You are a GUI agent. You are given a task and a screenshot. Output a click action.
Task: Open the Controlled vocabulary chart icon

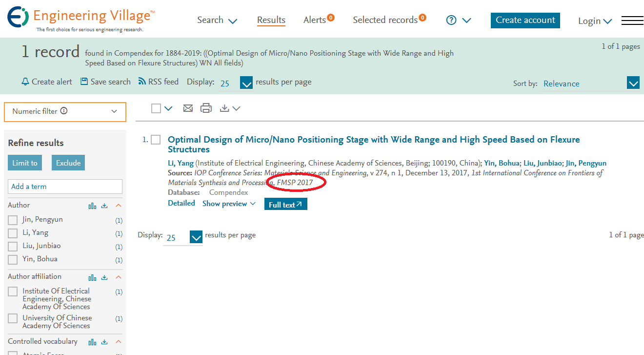pyautogui.click(x=93, y=342)
